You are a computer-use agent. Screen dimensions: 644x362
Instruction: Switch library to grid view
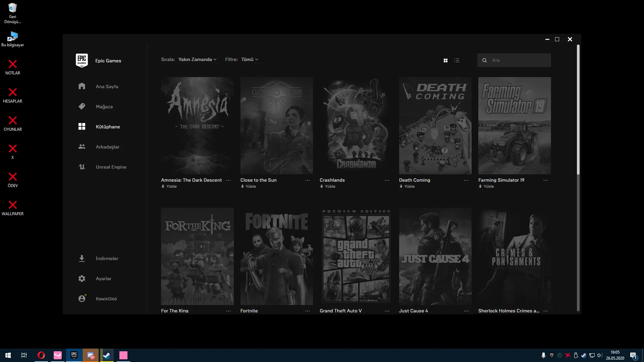pos(445,60)
